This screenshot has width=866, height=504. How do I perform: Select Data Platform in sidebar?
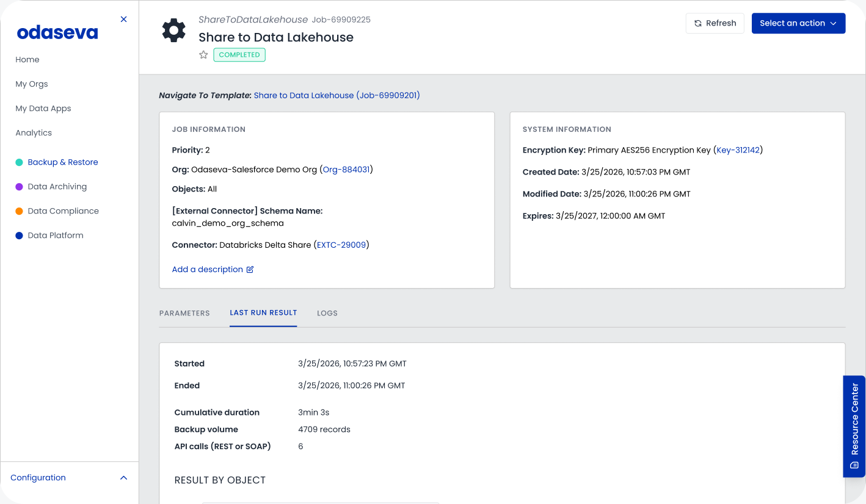tap(56, 236)
